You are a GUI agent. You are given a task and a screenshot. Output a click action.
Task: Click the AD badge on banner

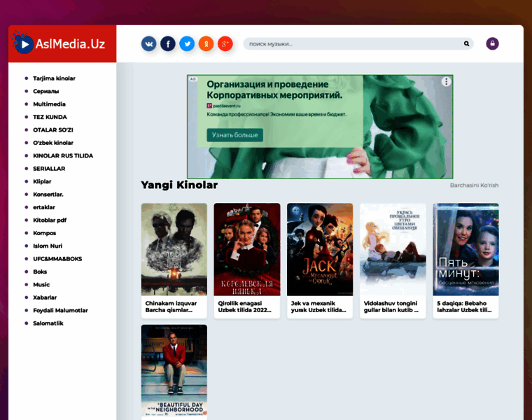(193, 79)
